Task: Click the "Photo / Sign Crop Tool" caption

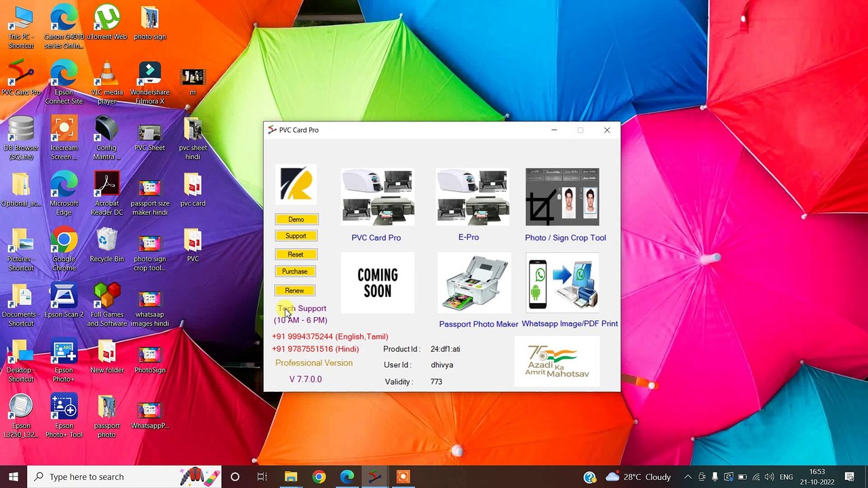Action: click(x=566, y=238)
